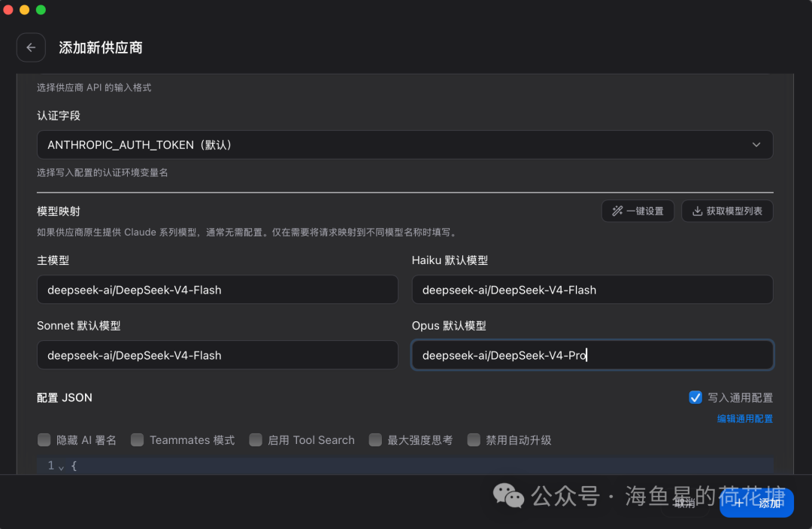Uncheck the 写入通用配置 checkbox
The width and height of the screenshot is (812, 529).
coord(695,397)
